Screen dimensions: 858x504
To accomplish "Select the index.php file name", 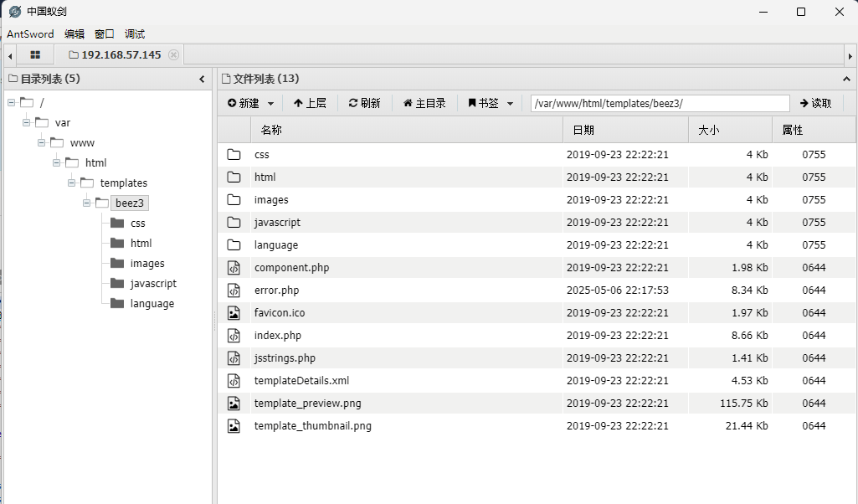I will [277, 336].
